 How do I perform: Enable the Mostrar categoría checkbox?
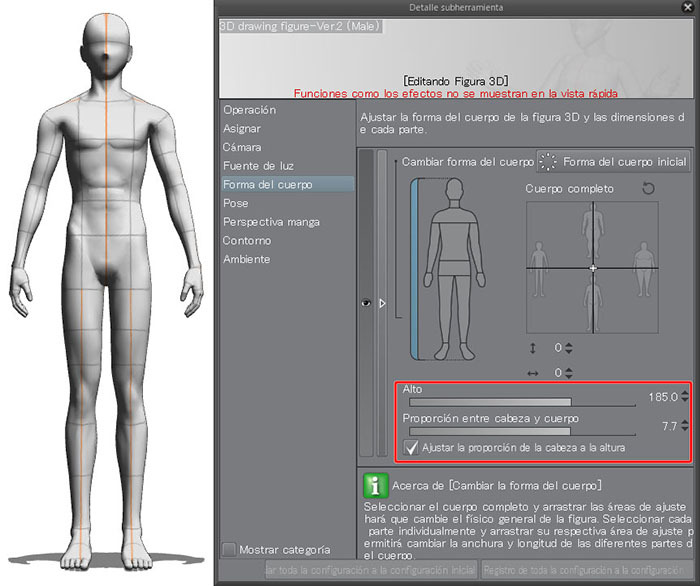point(229,549)
